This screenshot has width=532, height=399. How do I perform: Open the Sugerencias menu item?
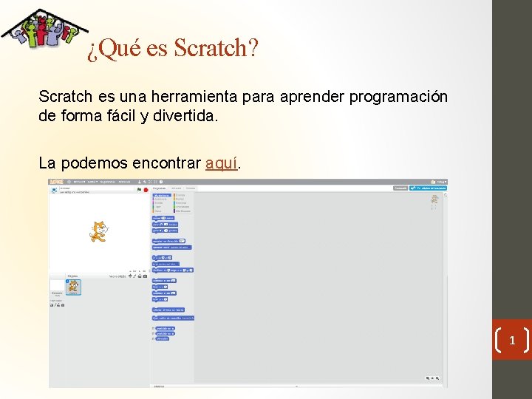tap(108, 182)
